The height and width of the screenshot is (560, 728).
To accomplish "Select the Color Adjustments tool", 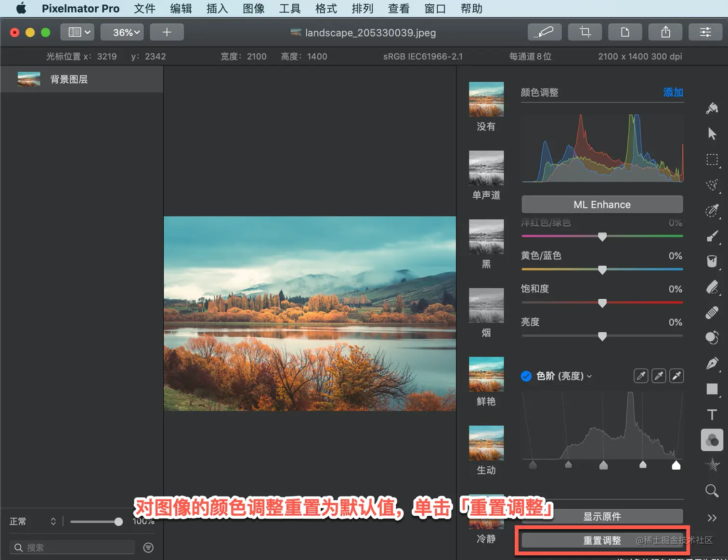I will tap(712, 440).
